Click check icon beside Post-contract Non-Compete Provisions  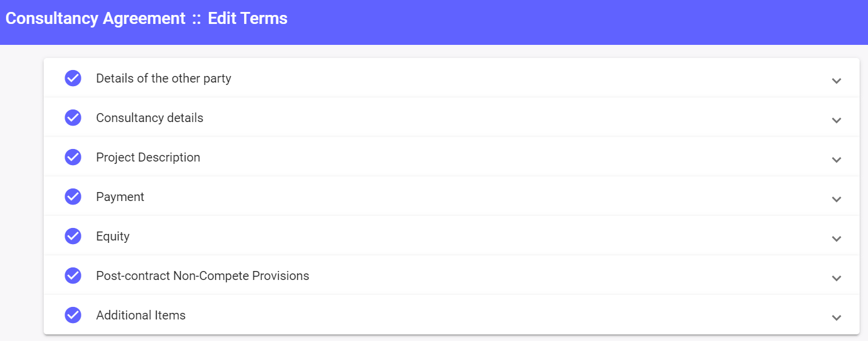[73, 276]
